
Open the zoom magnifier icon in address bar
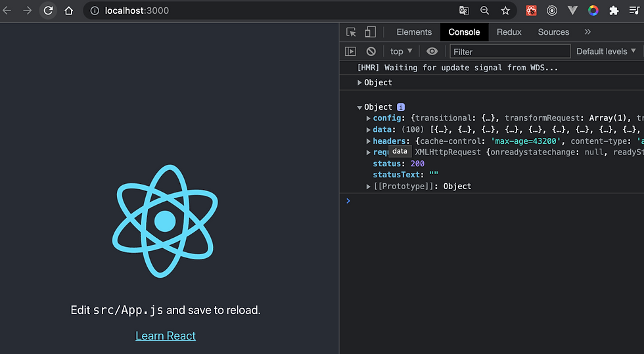click(485, 11)
